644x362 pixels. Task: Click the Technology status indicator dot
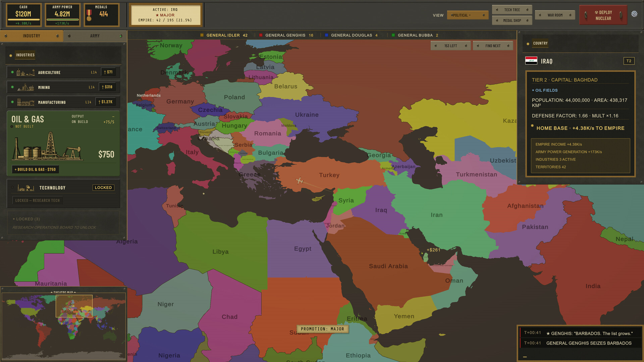[x=12, y=187]
